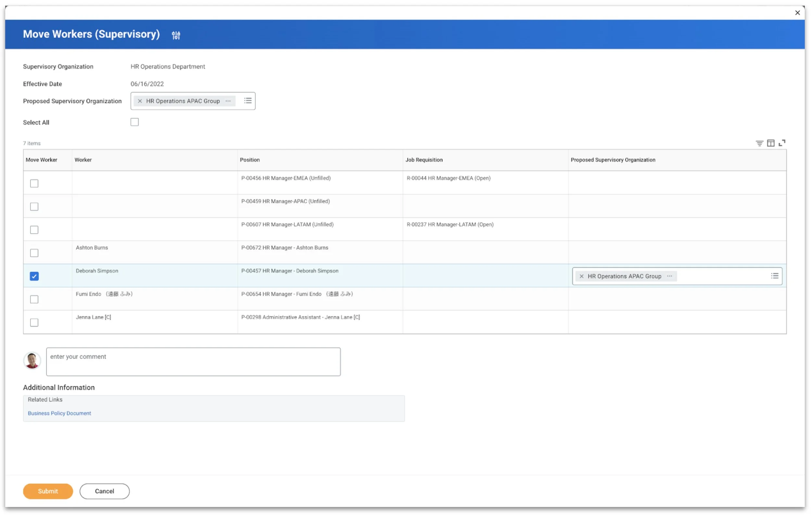Submit the worker move
This screenshot has height=516, width=812.
click(48, 491)
